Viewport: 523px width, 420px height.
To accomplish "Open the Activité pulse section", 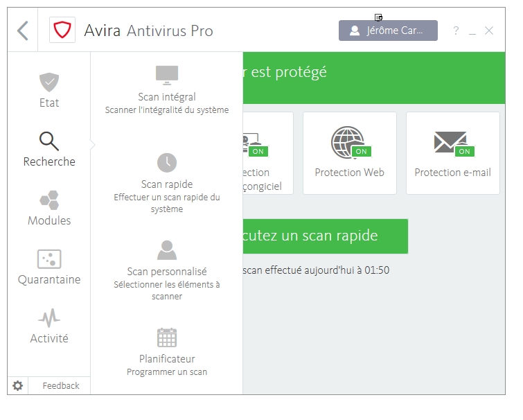I will click(x=49, y=326).
